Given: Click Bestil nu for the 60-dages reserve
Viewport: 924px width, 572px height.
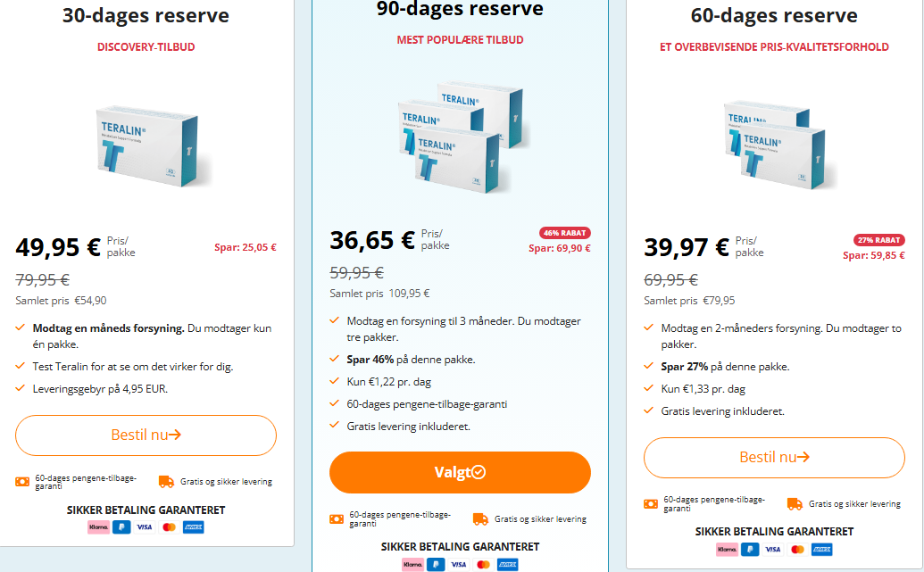Looking at the screenshot, I should [774, 458].
